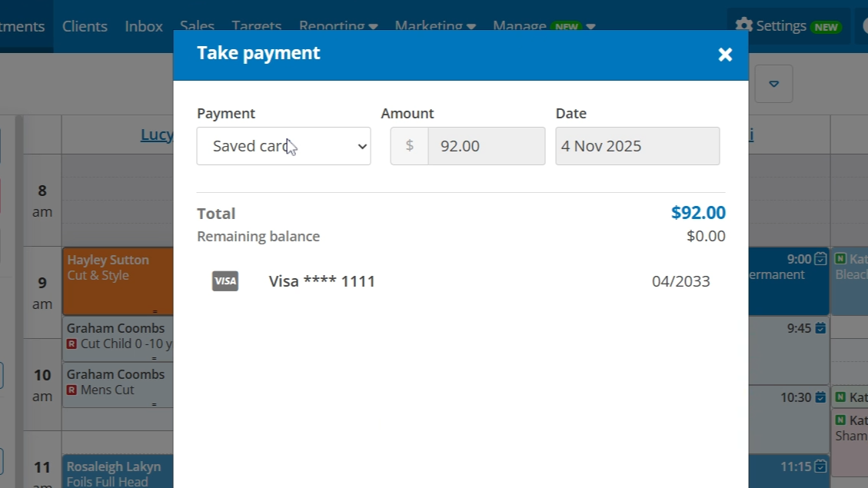
Task: Click the 10 am time slot label
Action: [42, 385]
